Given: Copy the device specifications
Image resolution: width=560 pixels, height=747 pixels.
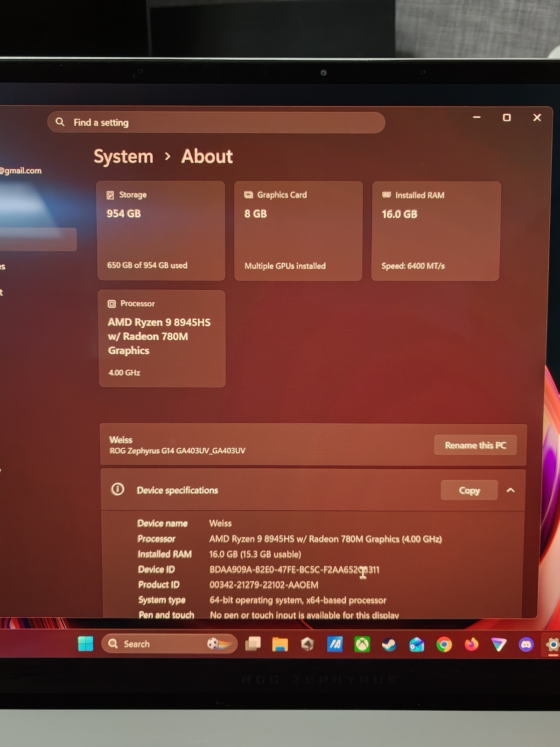Looking at the screenshot, I should tap(469, 490).
